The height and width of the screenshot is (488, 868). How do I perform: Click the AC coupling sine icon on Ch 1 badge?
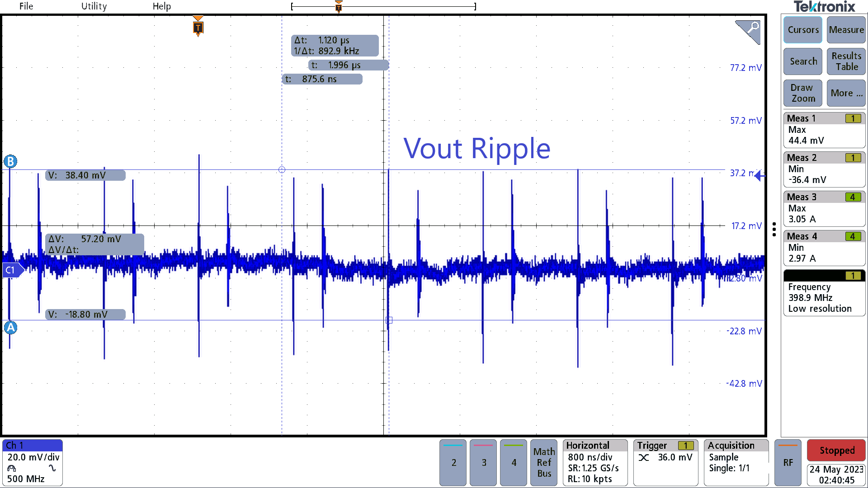click(52, 469)
